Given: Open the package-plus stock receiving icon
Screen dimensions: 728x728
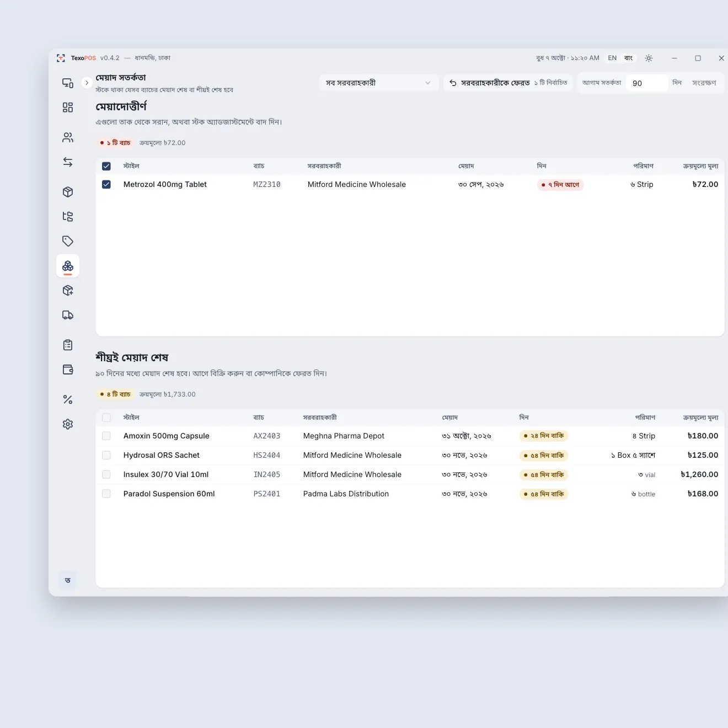Looking at the screenshot, I should [x=68, y=291].
